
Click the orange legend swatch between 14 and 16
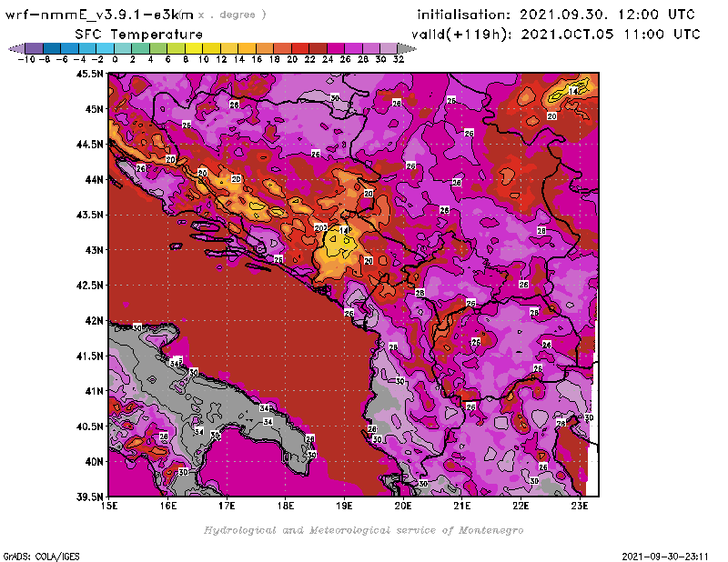pos(247,48)
